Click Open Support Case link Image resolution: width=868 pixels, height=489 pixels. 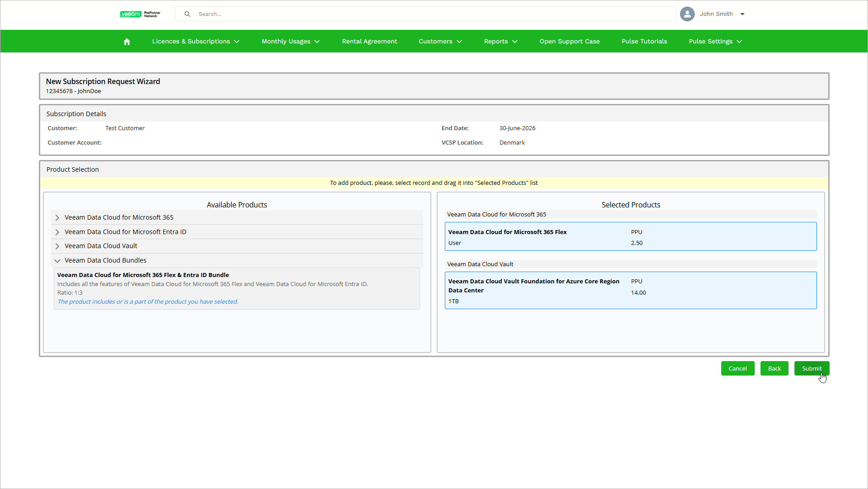569,41
